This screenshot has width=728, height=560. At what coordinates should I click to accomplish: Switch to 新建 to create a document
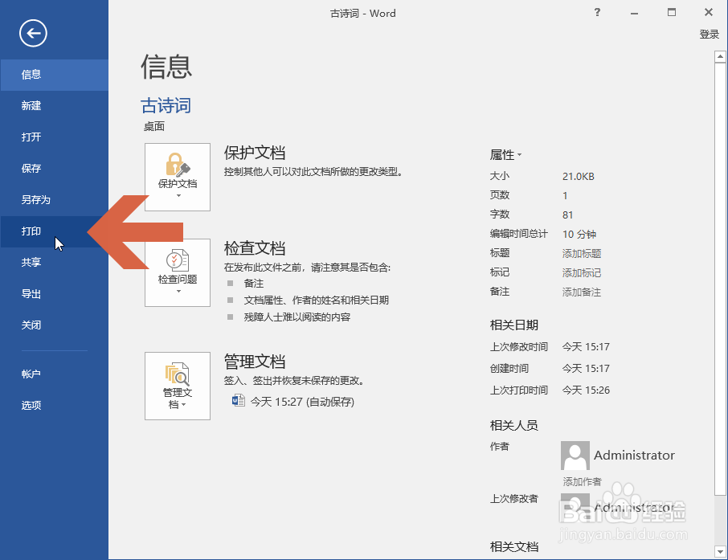click(x=31, y=105)
